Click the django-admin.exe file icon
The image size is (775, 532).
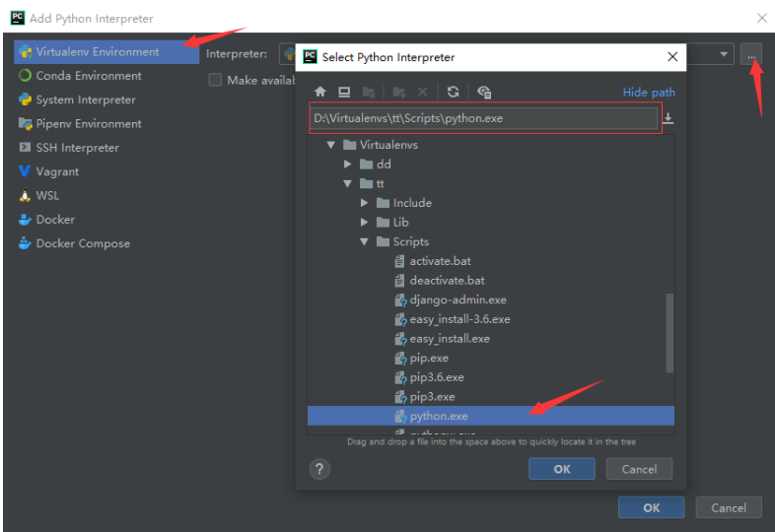click(x=400, y=299)
